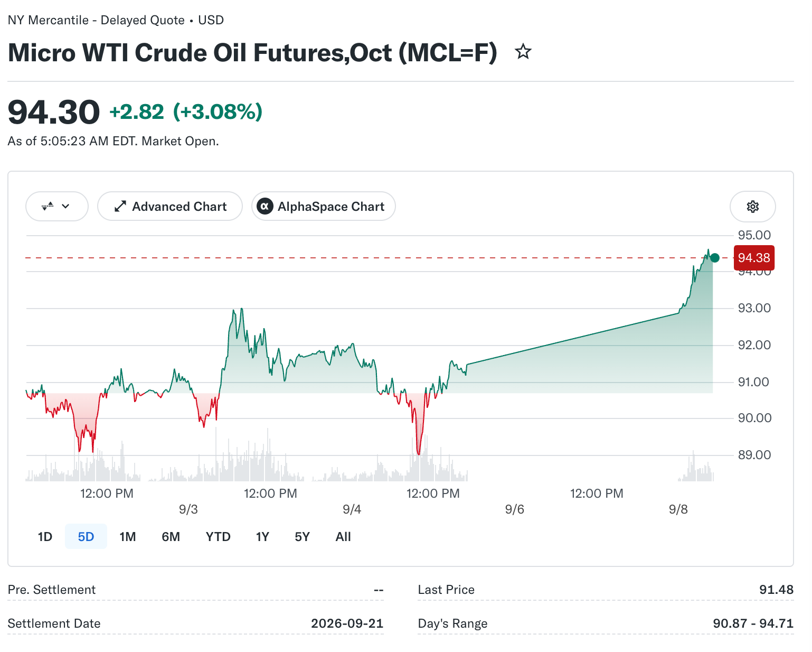
Task: Click the 9/8 date marker on axis
Action: (x=678, y=509)
